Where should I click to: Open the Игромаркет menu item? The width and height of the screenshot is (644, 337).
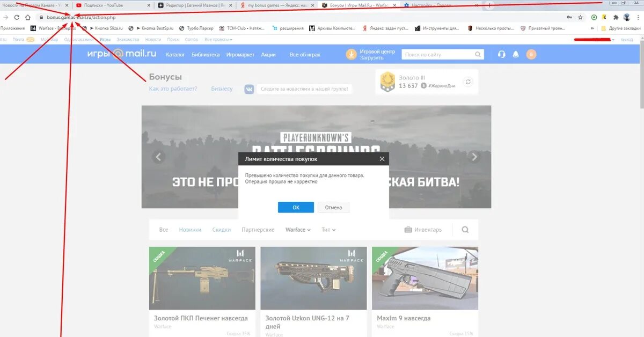[240, 55]
